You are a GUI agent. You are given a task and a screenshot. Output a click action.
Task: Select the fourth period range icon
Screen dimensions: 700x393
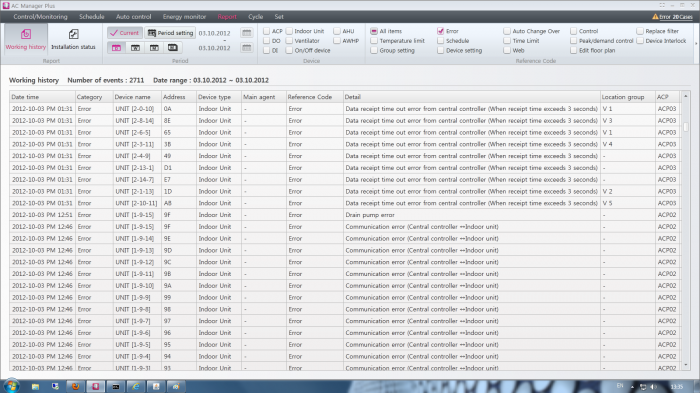pos(173,47)
